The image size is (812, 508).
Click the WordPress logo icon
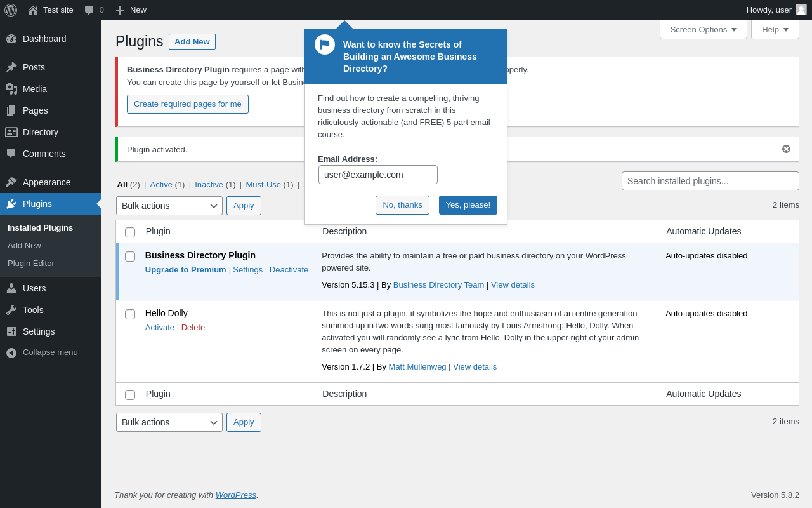(11, 10)
